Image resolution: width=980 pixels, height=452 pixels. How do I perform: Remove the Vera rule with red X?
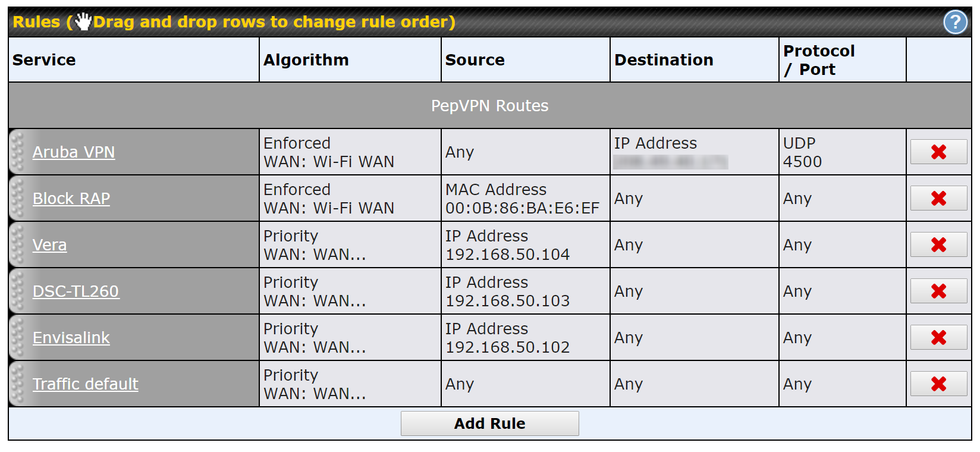(938, 244)
